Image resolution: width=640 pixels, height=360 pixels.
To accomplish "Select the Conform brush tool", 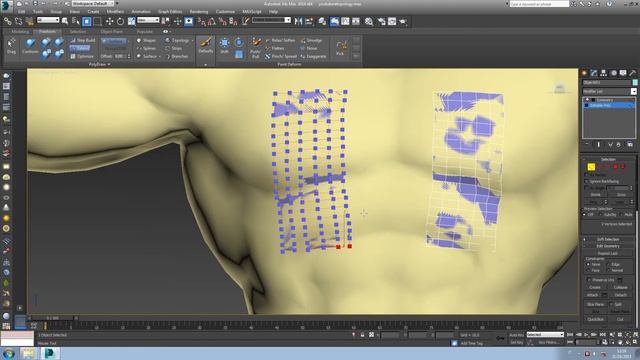I will [x=30, y=46].
